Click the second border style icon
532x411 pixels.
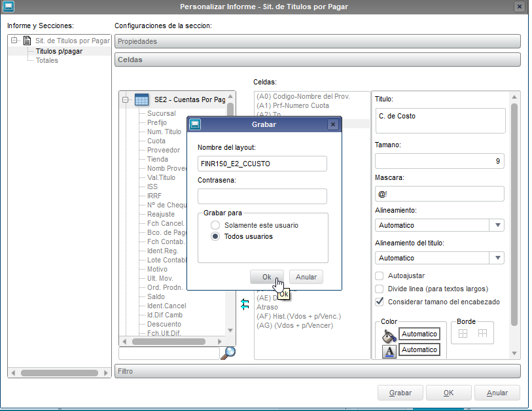[482, 333]
